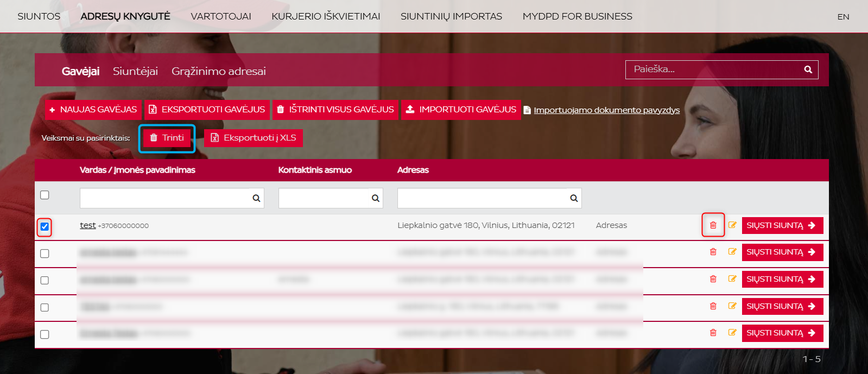Click the delete icon in the last table row
868x374 pixels.
click(713, 333)
